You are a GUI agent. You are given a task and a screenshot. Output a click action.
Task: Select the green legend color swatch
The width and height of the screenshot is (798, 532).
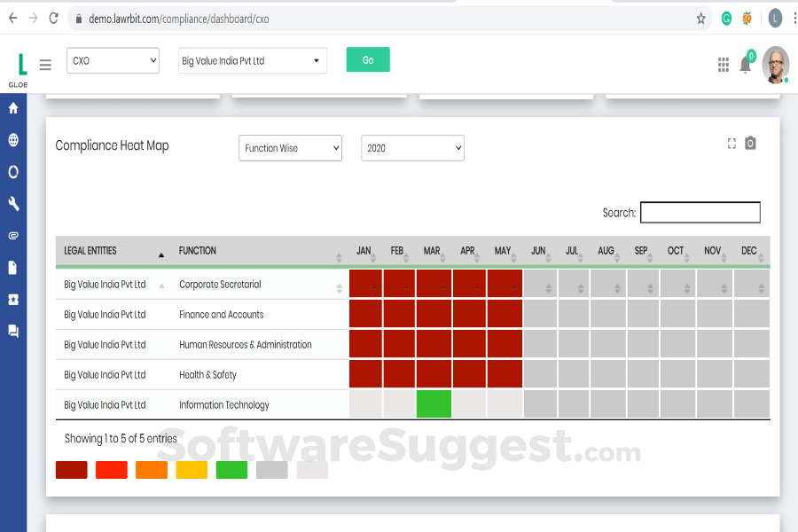click(231, 469)
